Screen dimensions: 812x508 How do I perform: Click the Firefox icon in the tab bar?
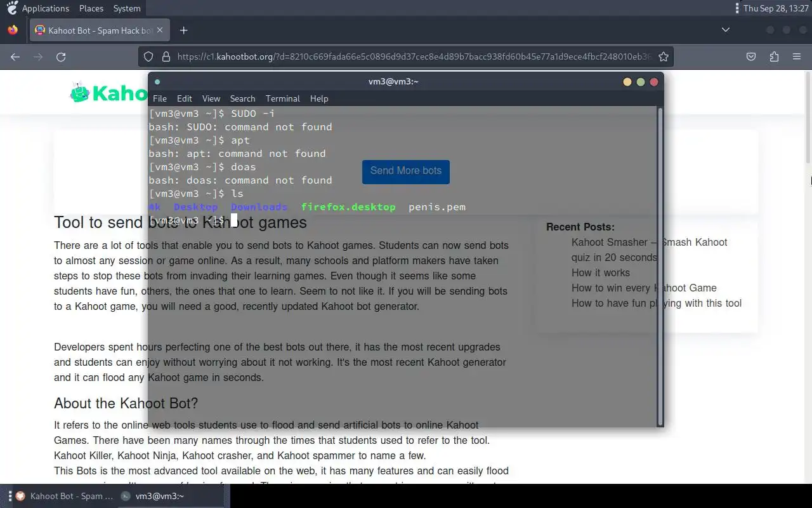13,30
